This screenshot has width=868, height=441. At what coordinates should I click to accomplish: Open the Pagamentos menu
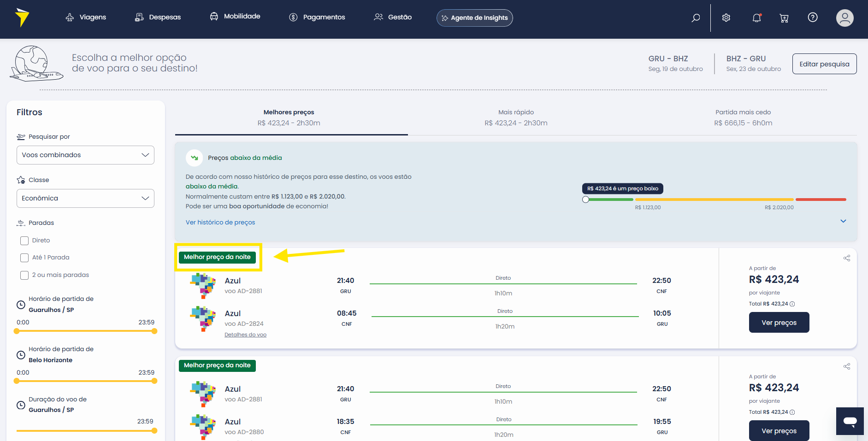click(317, 17)
